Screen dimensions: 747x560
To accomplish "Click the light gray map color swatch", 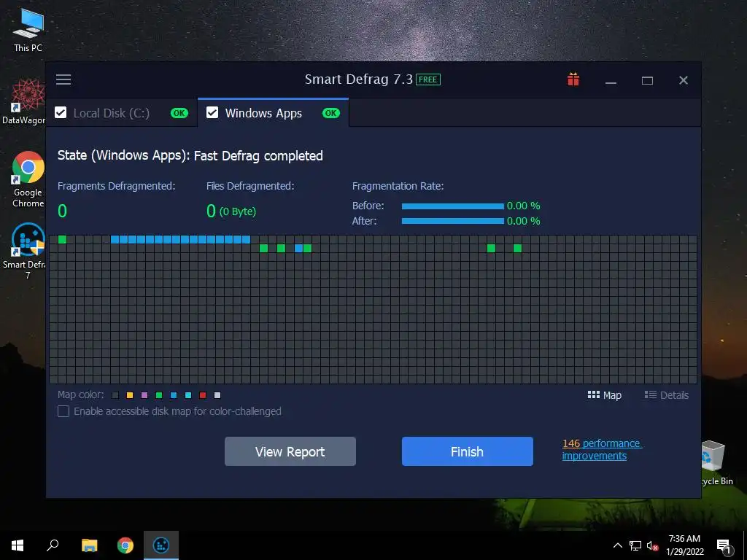I will tap(217, 395).
